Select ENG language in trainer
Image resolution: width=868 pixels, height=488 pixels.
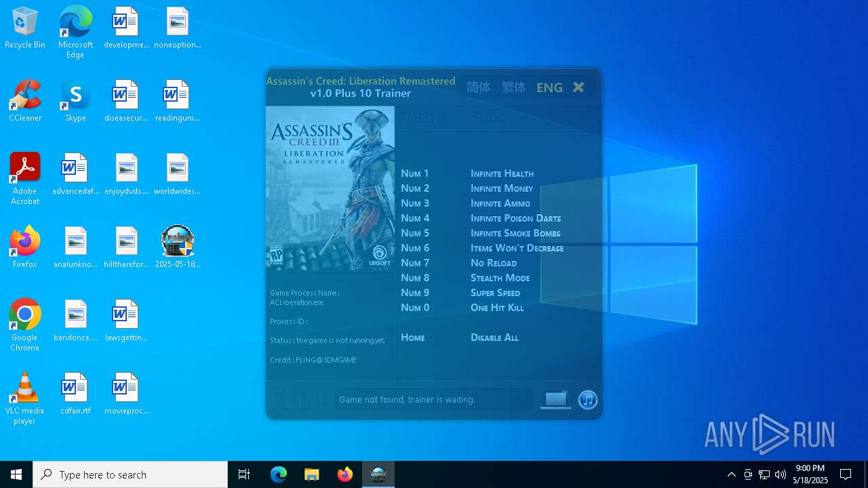(x=549, y=87)
